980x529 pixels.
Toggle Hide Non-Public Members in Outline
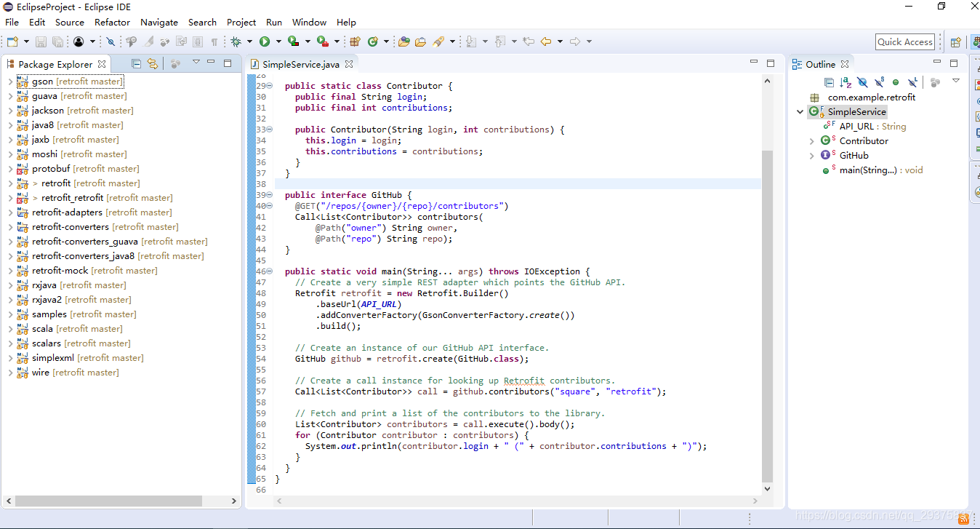[896, 82]
